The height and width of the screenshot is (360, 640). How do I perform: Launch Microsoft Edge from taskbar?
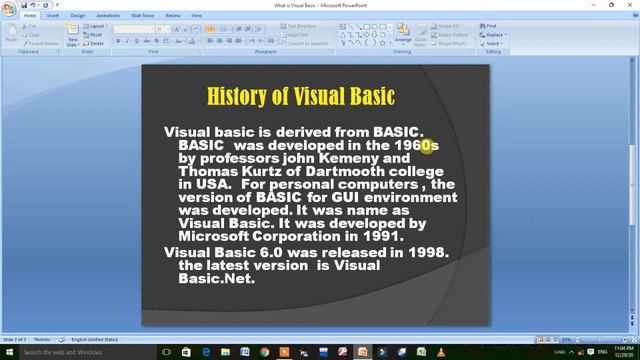[x=206, y=352]
